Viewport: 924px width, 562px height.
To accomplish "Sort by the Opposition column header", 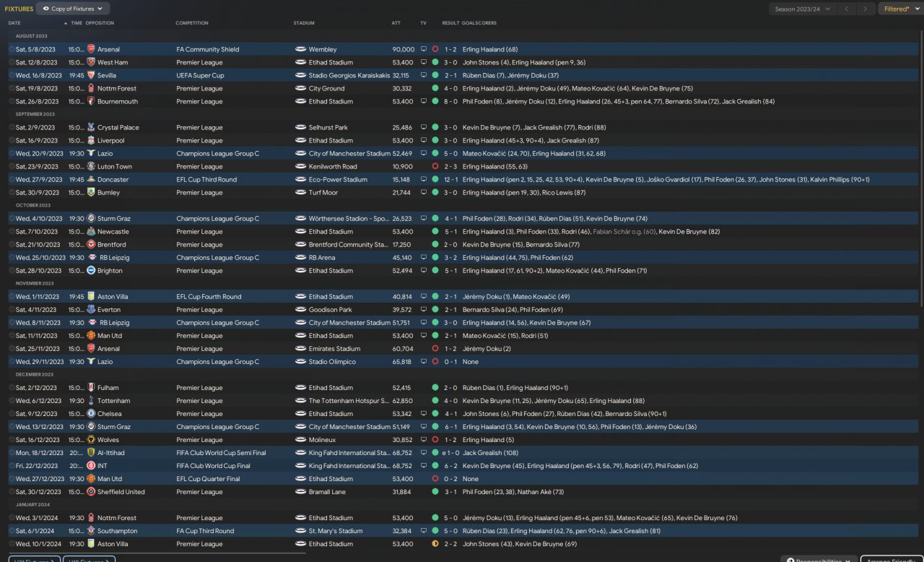I will click(100, 23).
